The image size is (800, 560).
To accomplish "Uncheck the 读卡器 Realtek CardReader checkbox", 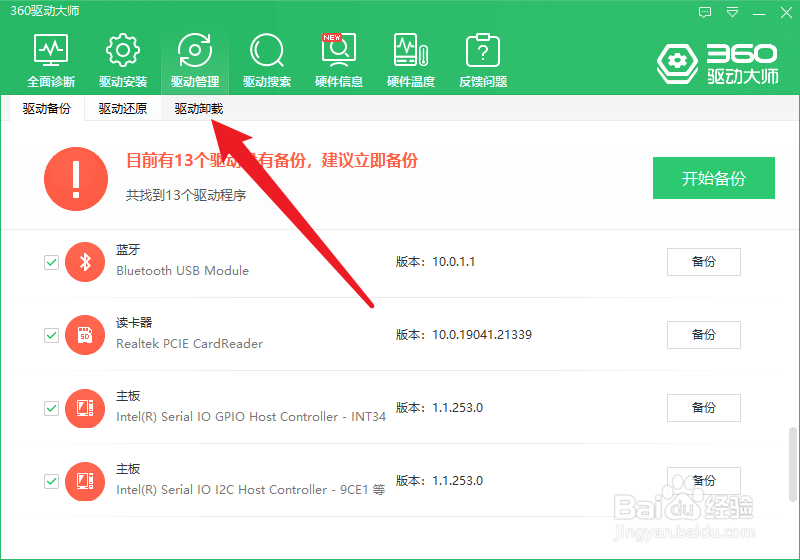I will tap(52, 335).
